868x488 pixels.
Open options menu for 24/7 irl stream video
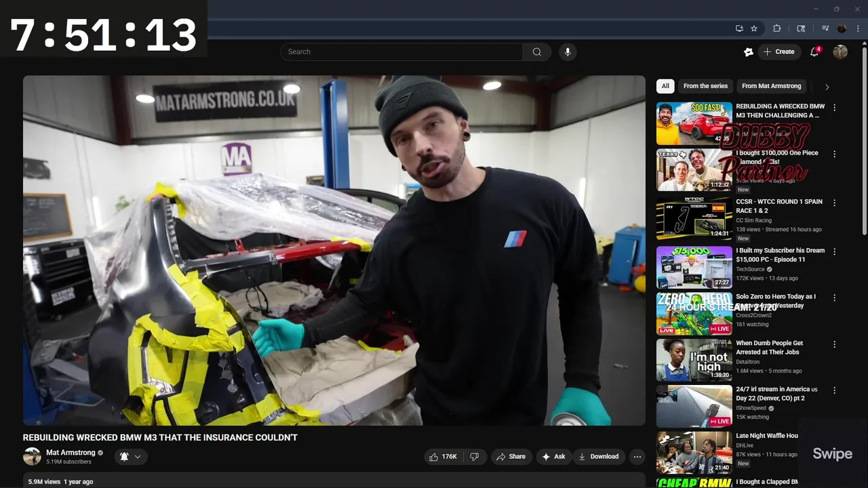coord(834,390)
